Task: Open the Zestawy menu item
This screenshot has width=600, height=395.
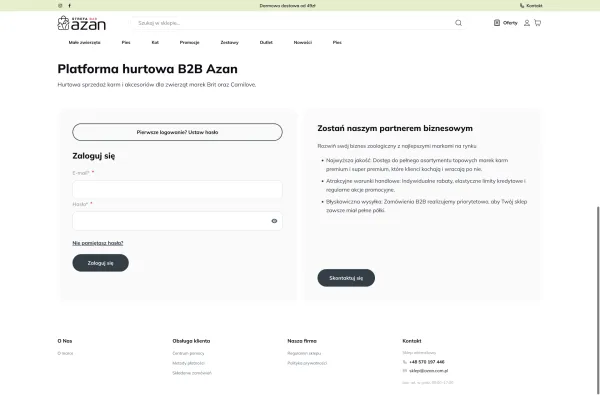Action: pyautogui.click(x=230, y=42)
